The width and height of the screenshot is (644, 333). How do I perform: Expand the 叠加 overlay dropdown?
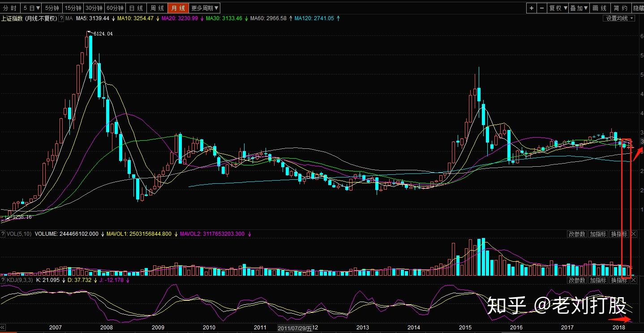pos(579,8)
